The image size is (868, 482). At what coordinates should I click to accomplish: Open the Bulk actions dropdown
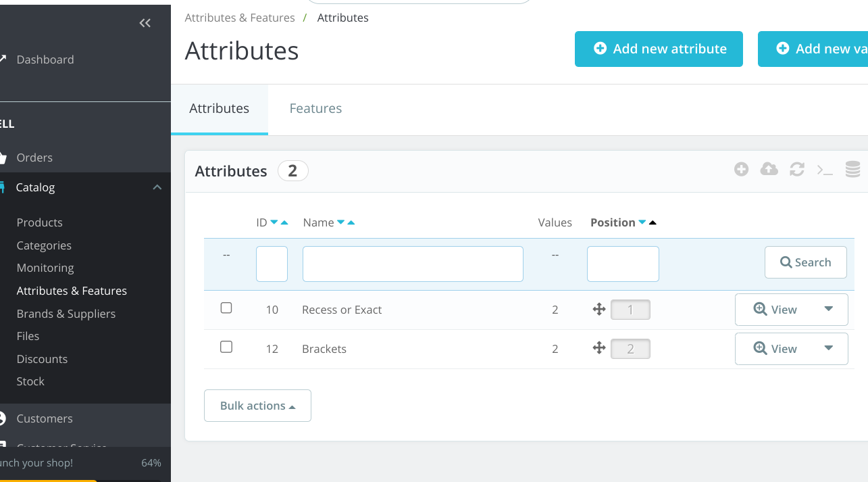[x=257, y=406]
